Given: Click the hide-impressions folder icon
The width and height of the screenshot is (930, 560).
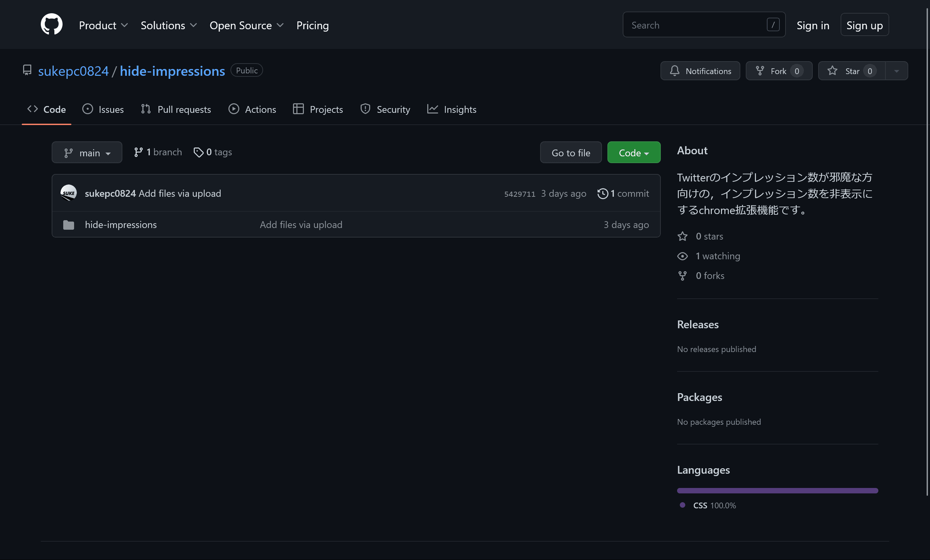Looking at the screenshot, I should 69,225.
